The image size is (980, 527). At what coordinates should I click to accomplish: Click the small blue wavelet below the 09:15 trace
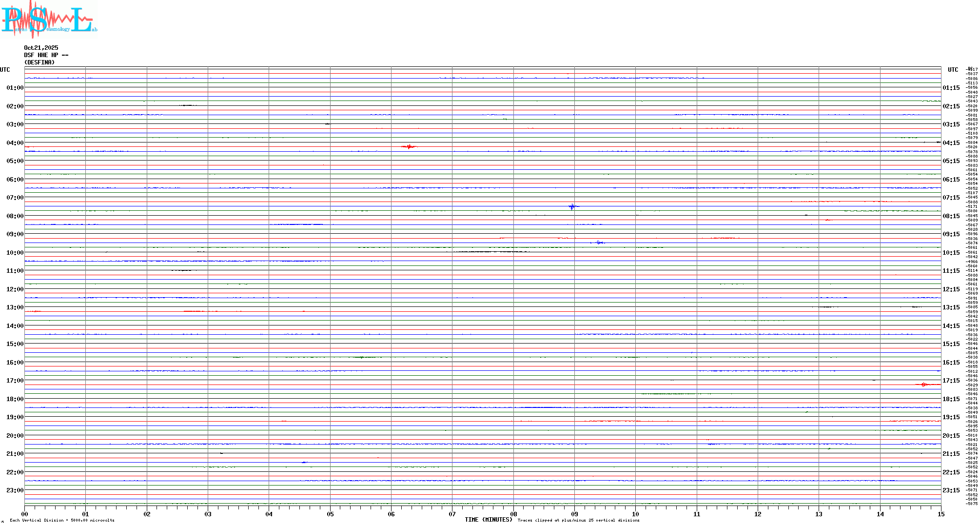click(599, 243)
